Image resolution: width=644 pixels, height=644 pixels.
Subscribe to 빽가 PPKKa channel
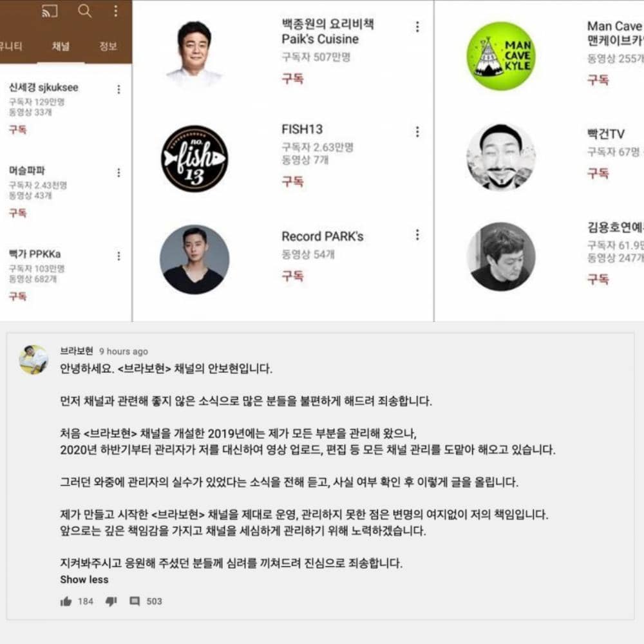coord(17,296)
